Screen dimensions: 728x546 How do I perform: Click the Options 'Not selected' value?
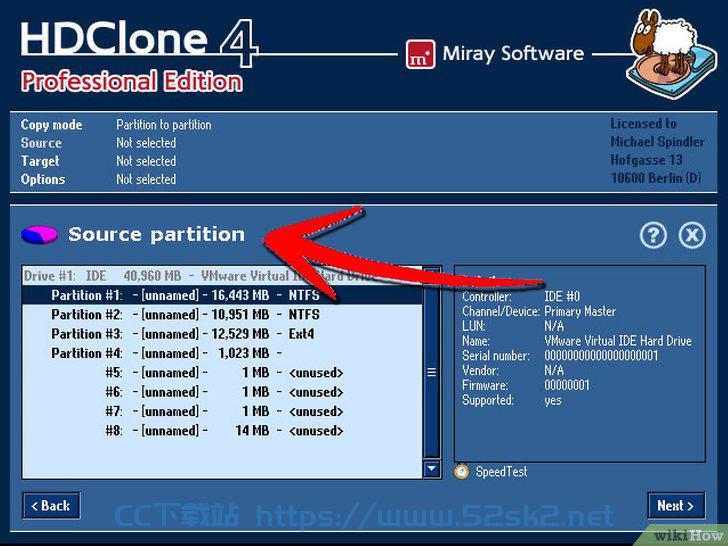146,179
